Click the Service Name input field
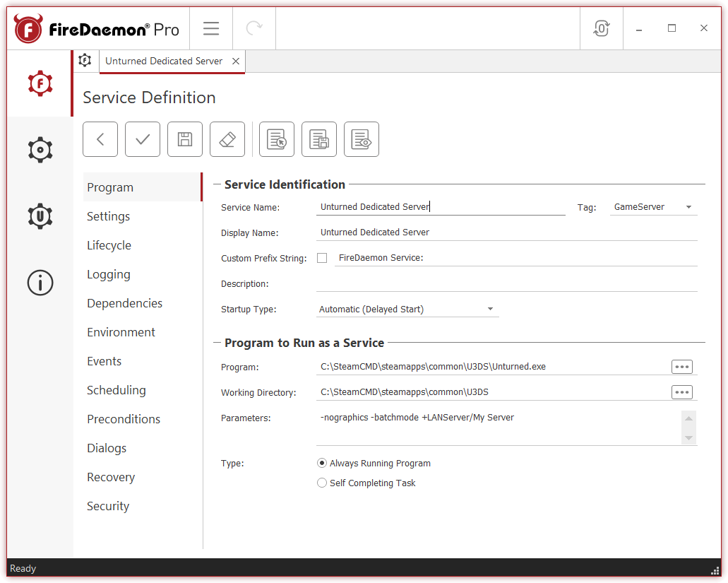Screen dimensions: 728x583 pos(441,207)
